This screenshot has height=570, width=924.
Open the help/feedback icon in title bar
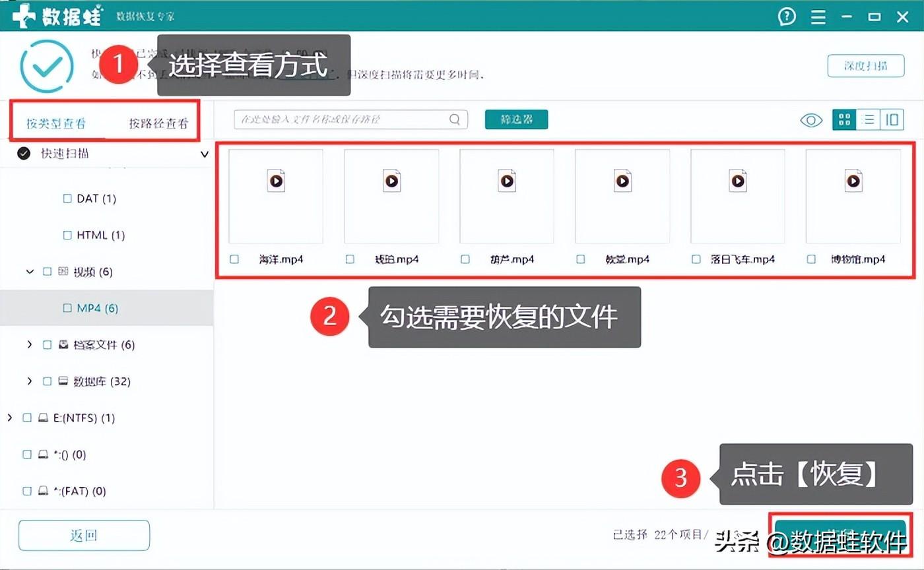(787, 17)
